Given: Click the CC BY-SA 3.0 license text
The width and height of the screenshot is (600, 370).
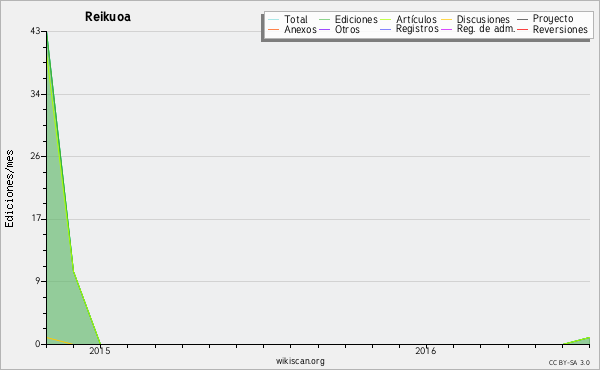Looking at the screenshot, I should (569, 362).
